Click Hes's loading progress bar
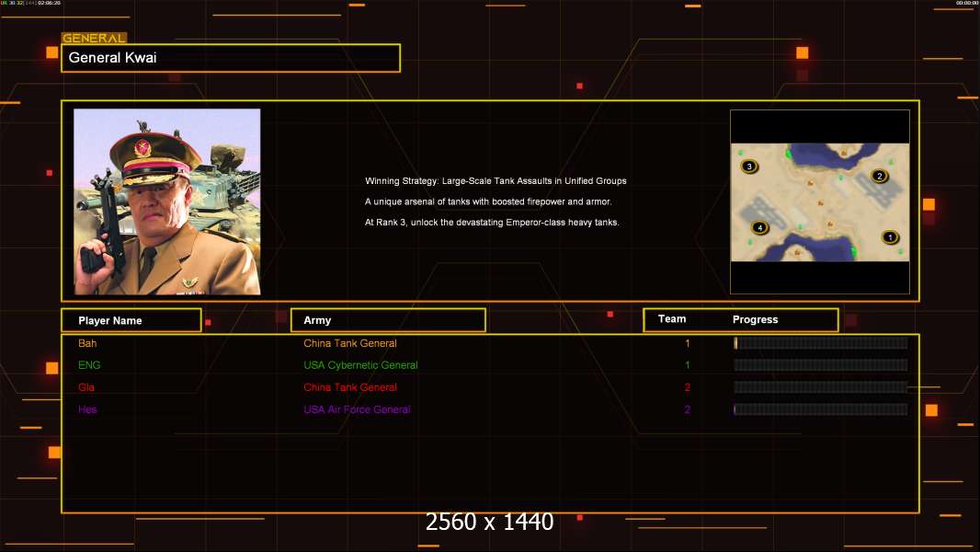The height and width of the screenshot is (552, 980). (821, 409)
